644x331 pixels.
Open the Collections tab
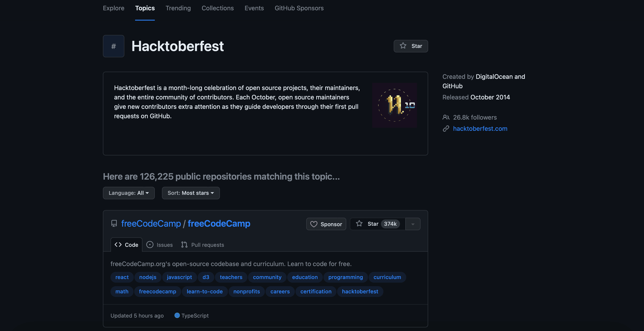click(217, 8)
